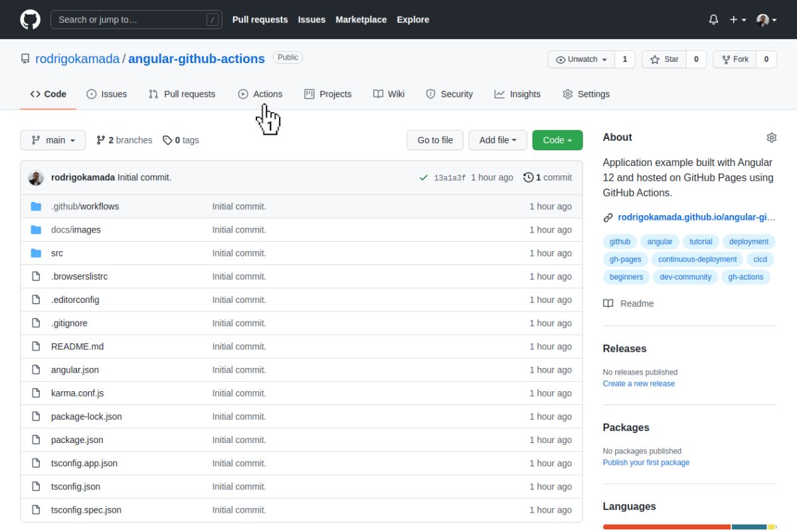Click Publish your first package
The image size is (797, 532).
tap(646, 463)
